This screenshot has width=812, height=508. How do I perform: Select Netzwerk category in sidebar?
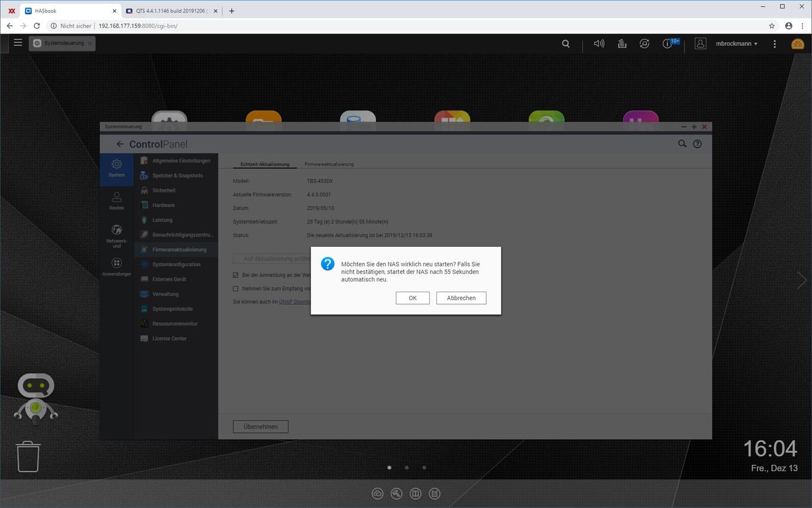[x=116, y=235]
